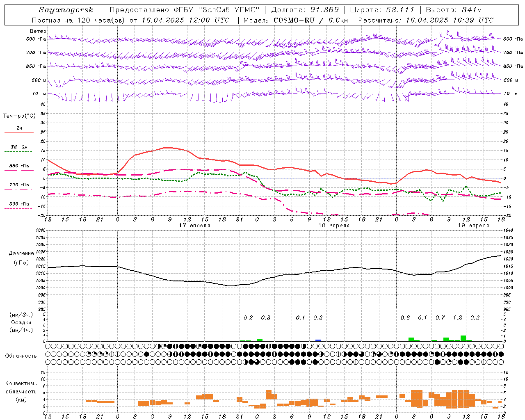Click the Td 2м dew point legend label

coord(19,146)
